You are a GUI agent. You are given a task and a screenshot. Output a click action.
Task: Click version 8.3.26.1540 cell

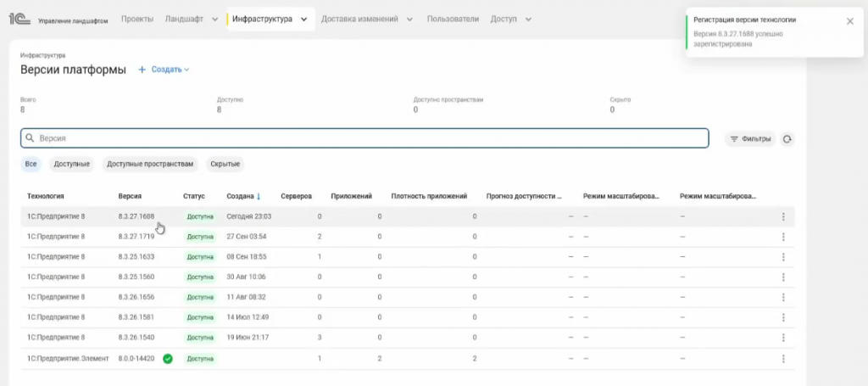pyautogui.click(x=136, y=338)
